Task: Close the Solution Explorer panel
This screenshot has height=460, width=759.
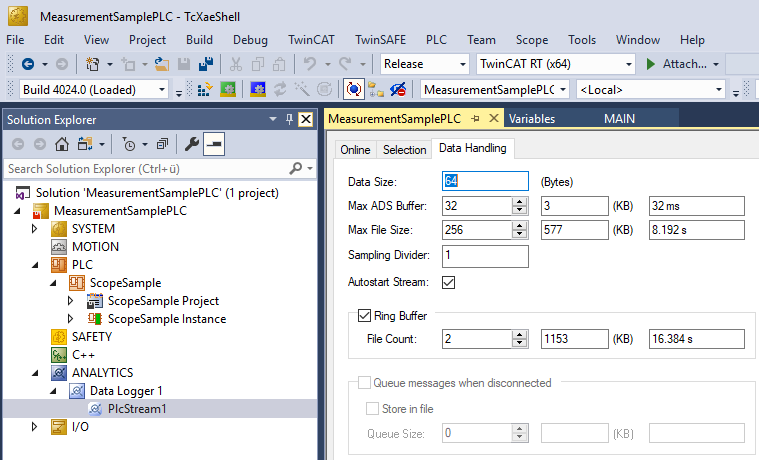Action: pos(306,119)
